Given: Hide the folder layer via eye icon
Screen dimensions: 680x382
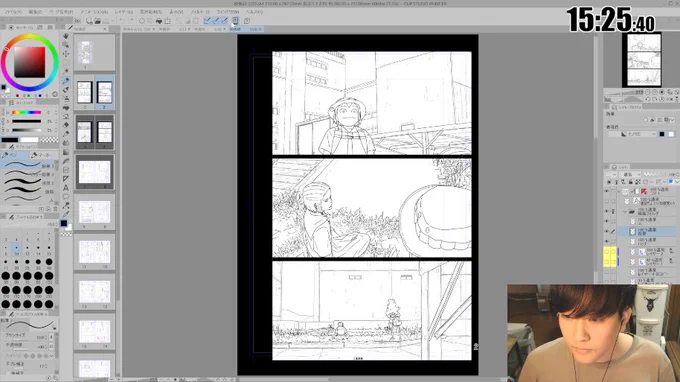Looking at the screenshot, I should [607, 212].
